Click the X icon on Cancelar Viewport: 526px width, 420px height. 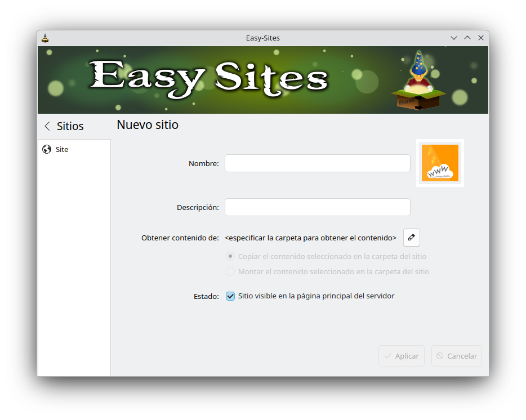[x=441, y=355]
